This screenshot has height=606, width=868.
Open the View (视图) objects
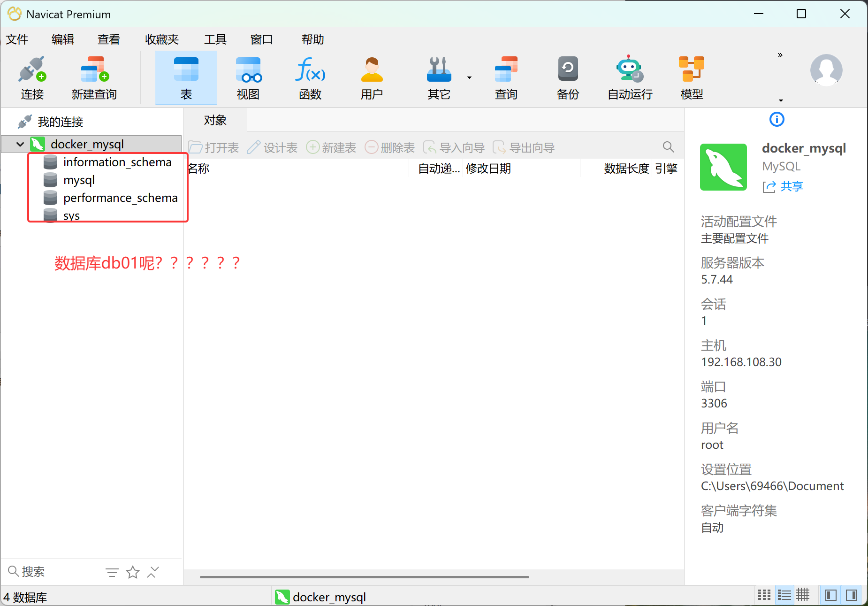[248, 78]
